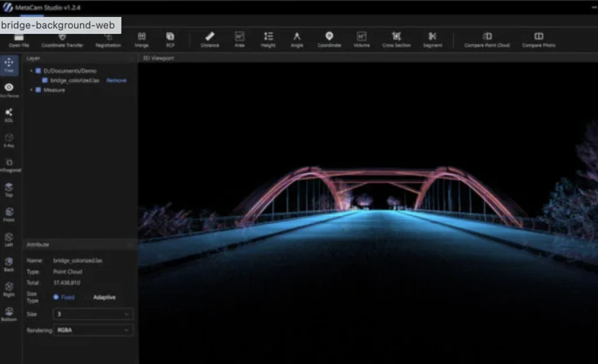This screenshot has height=364, width=598.
Task: Set camera to Top view
Action: click(9, 190)
